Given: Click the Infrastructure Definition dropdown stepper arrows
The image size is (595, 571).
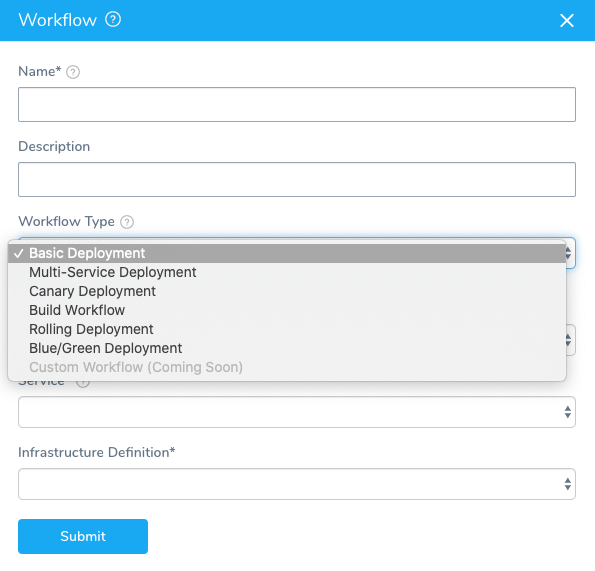Looking at the screenshot, I should [568, 484].
